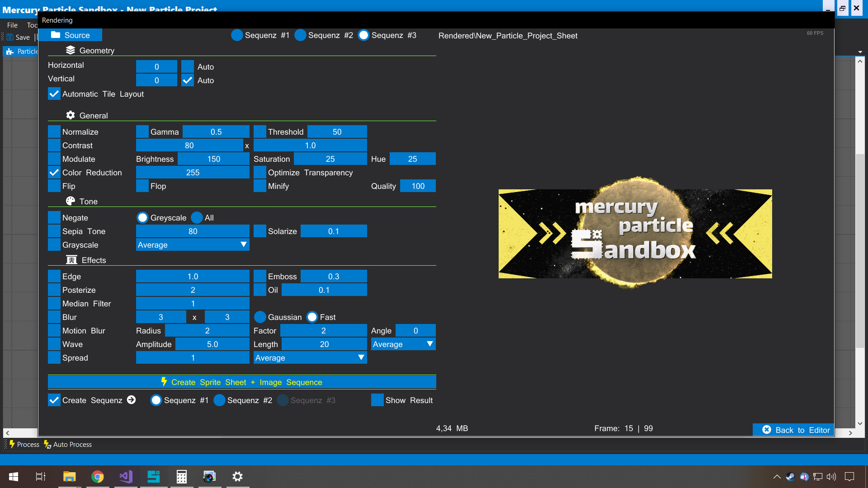Open the Grayscale Average dropdown

(192, 244)
